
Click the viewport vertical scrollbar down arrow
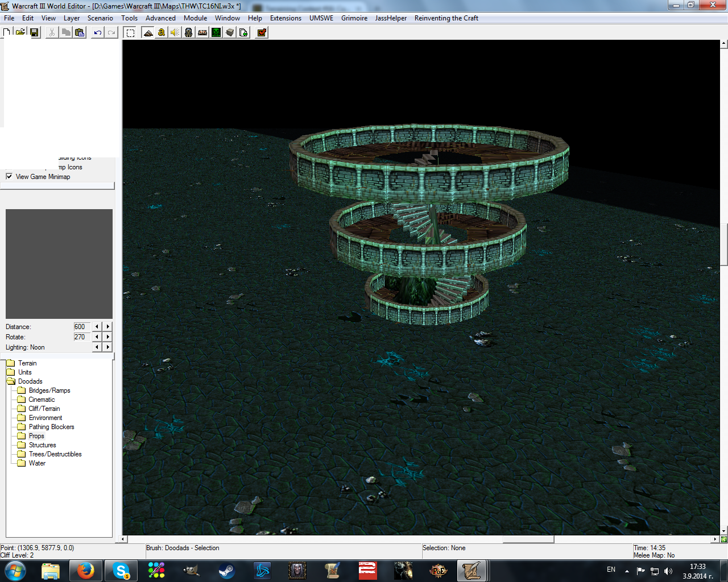coord(723,531)
